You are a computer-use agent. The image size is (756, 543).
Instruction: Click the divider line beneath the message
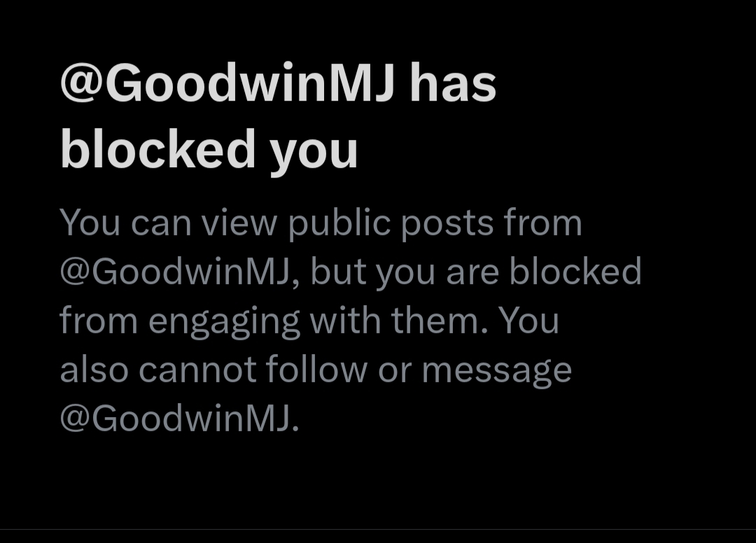pyautogui.click(x=378, y=530)
